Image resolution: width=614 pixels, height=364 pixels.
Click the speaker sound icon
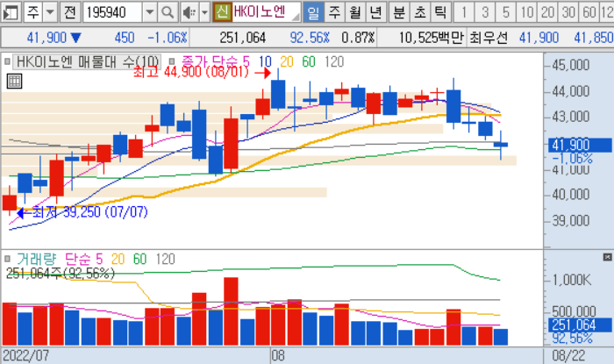pyautogui.click(x=189, y=12)
